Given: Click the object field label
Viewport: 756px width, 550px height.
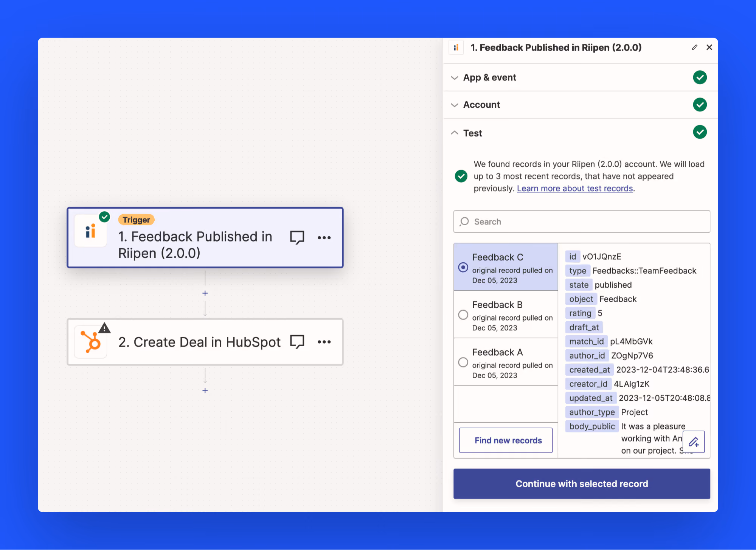Looking at the screenshot, I should [x=581, y=299].
